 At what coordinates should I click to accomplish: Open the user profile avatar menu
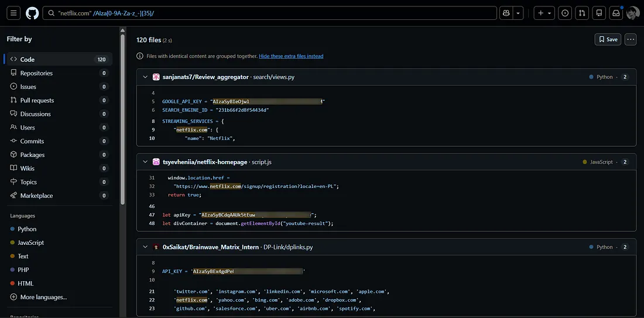coord(633,13)
